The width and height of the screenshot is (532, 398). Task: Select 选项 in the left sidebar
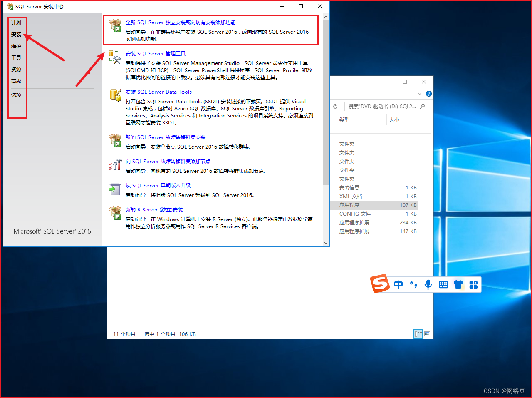pos(16,95)
